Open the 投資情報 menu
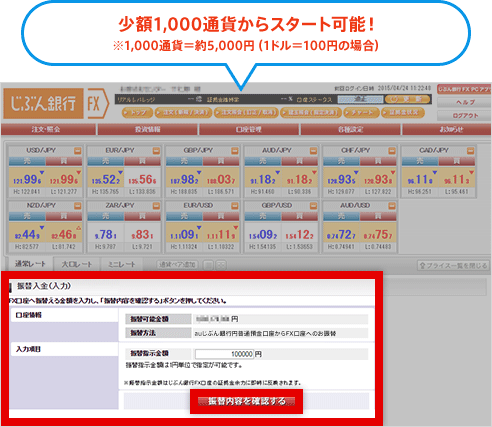Viewport: 492px width, 427px height. point(148,129)
